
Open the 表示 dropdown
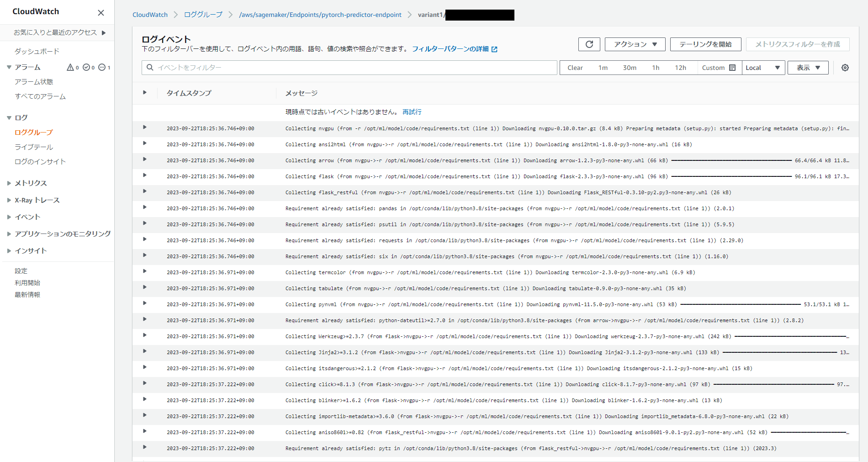coord(807,67)
